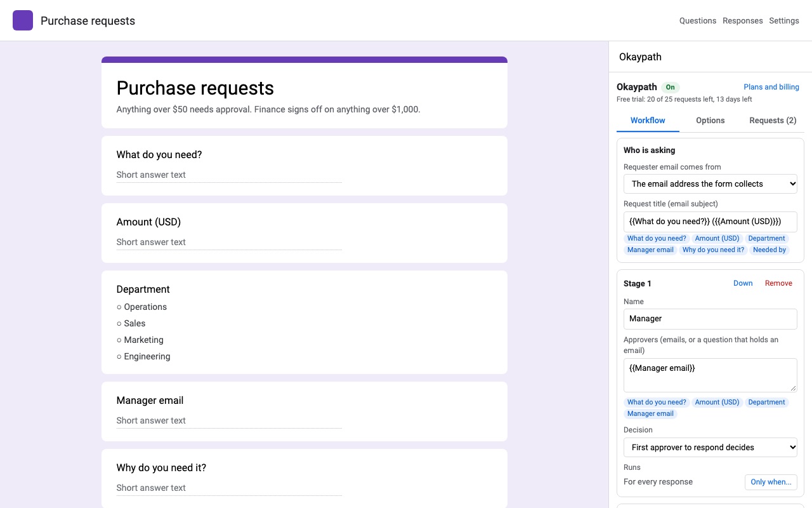Insert 'Why do you need it?' chip into title
This screenshot has width=812, height=508.
pos(713,250)
